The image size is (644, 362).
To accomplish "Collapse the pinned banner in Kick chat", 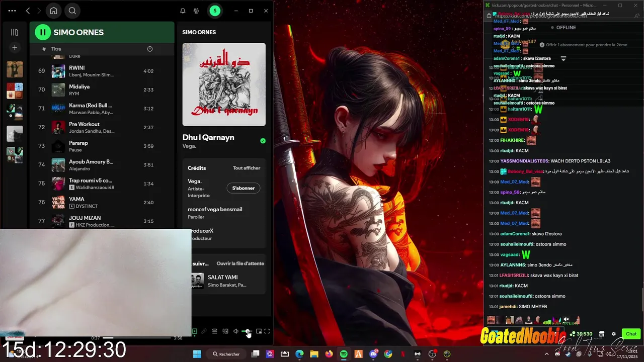I will coord(563,59).
